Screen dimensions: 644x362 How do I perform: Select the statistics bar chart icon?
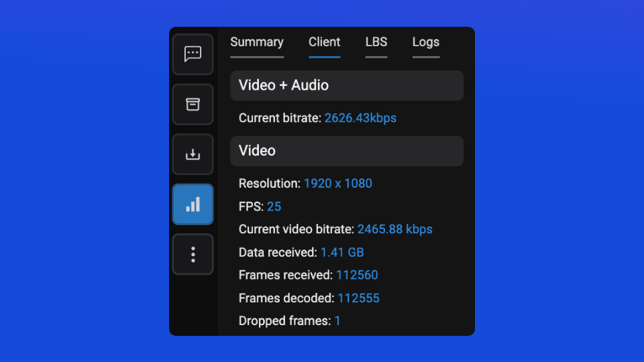[193, 204]
